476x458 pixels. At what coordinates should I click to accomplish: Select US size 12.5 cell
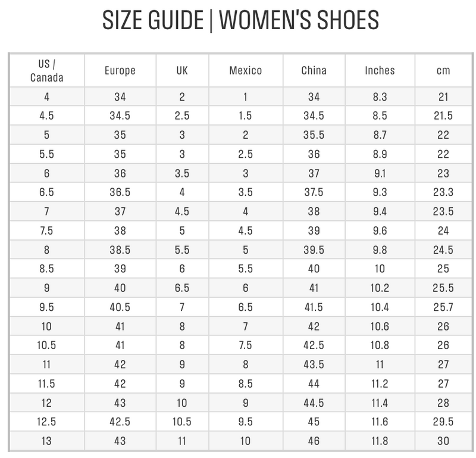(46, 422)
